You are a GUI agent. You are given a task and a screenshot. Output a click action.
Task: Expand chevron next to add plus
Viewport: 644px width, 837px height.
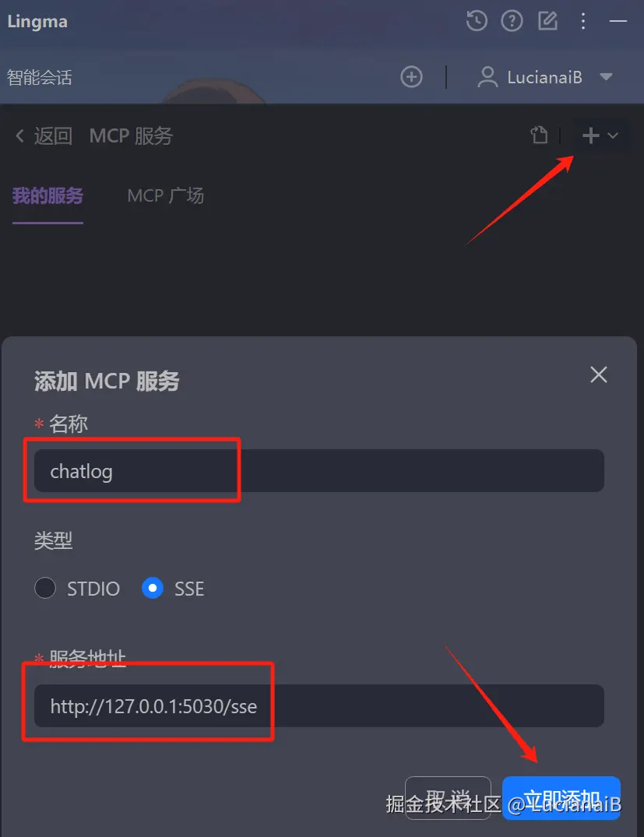[613, 135]
